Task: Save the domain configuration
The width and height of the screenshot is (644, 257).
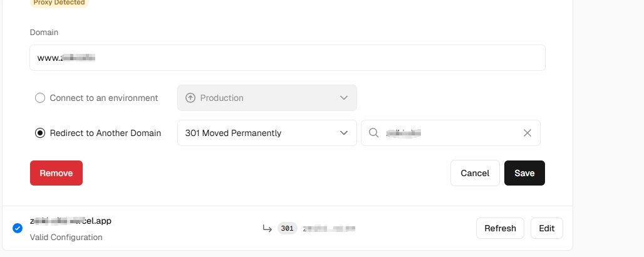Action: point(524,173)
